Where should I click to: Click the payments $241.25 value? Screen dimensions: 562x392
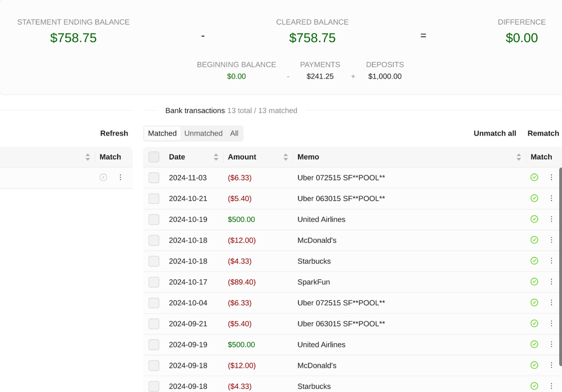[x=320, y=76]
